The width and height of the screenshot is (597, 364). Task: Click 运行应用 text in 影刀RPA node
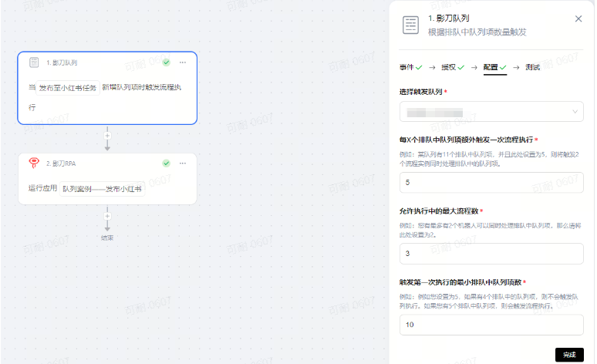point(42,188)
